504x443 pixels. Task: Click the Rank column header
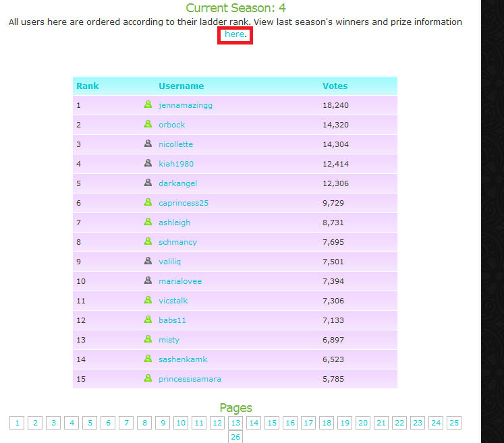tap(88, 86)
